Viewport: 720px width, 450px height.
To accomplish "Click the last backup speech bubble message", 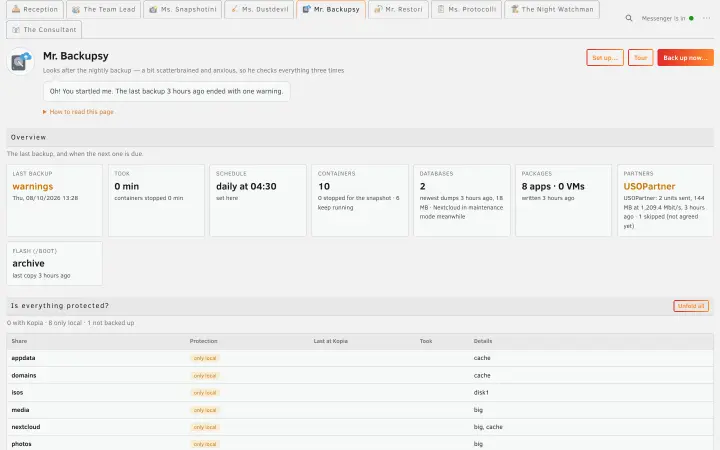I will 166,91.
